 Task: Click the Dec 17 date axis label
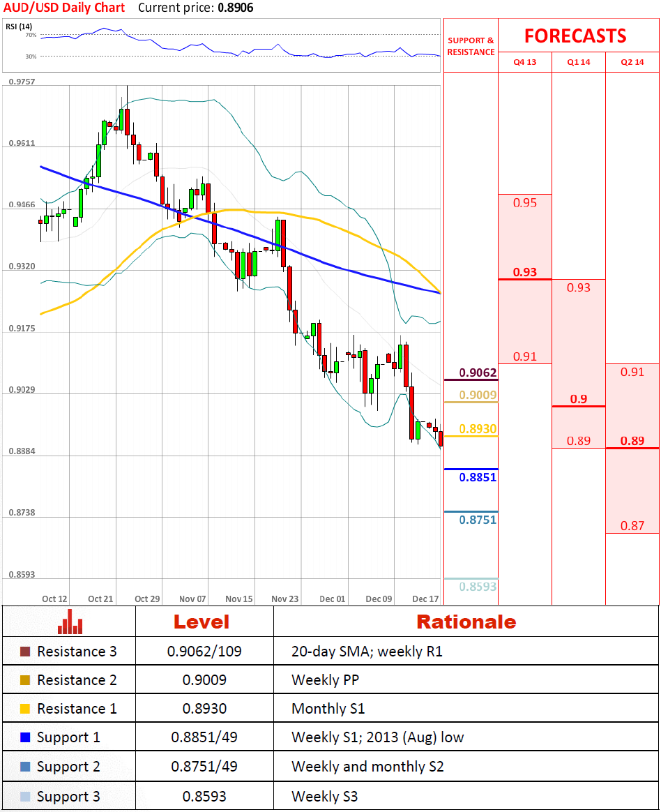[425, 599]
